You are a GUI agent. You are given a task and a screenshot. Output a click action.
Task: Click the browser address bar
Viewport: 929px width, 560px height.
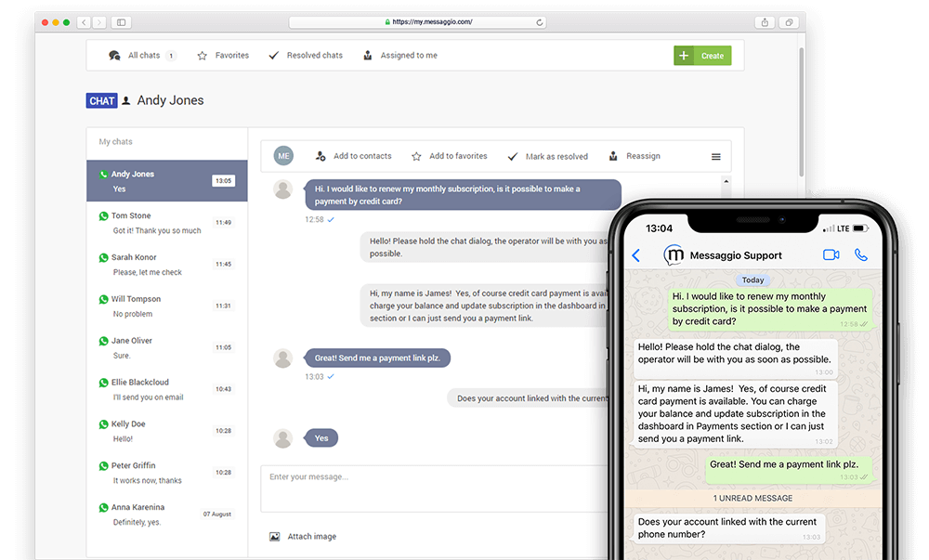pos(418,22)
